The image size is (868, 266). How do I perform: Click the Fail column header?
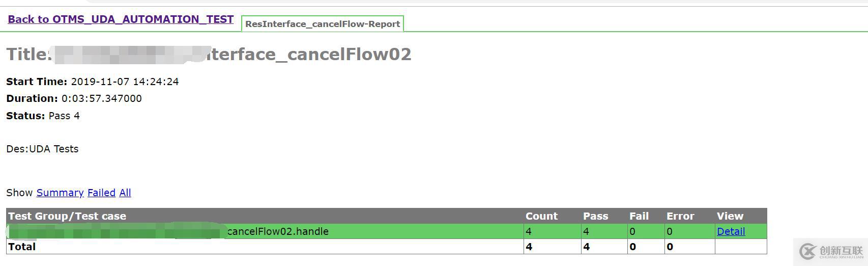[x=639, y=216]
